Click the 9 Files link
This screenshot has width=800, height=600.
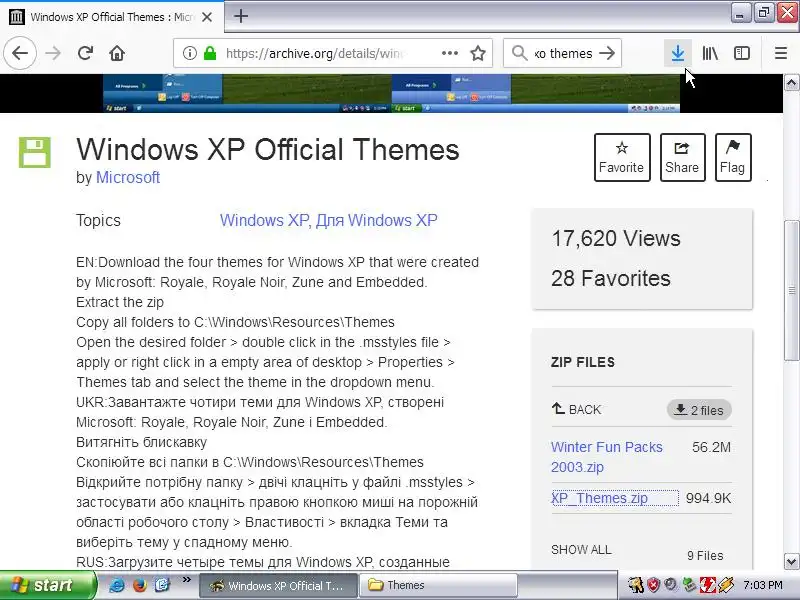[x=705, y=556]
